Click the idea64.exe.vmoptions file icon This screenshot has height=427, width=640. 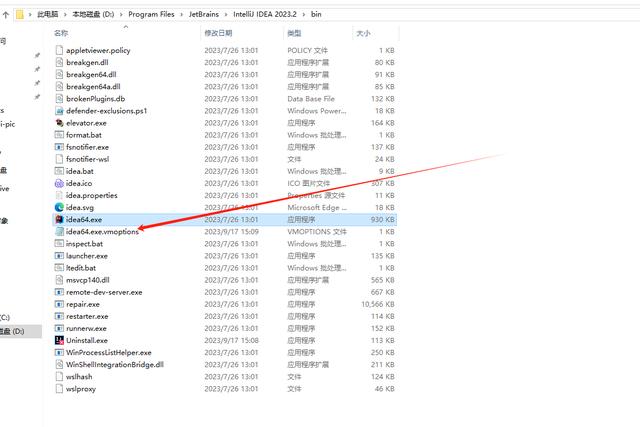coord(59,231)
